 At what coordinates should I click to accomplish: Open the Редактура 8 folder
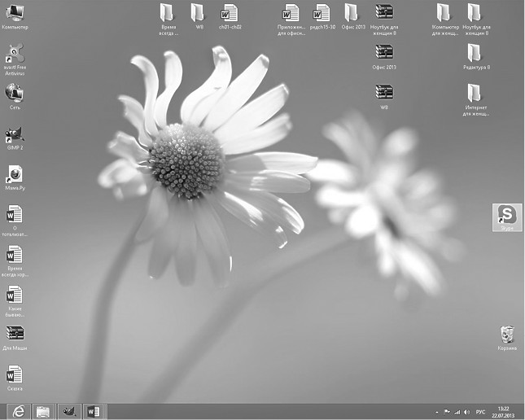pos(475,53)
